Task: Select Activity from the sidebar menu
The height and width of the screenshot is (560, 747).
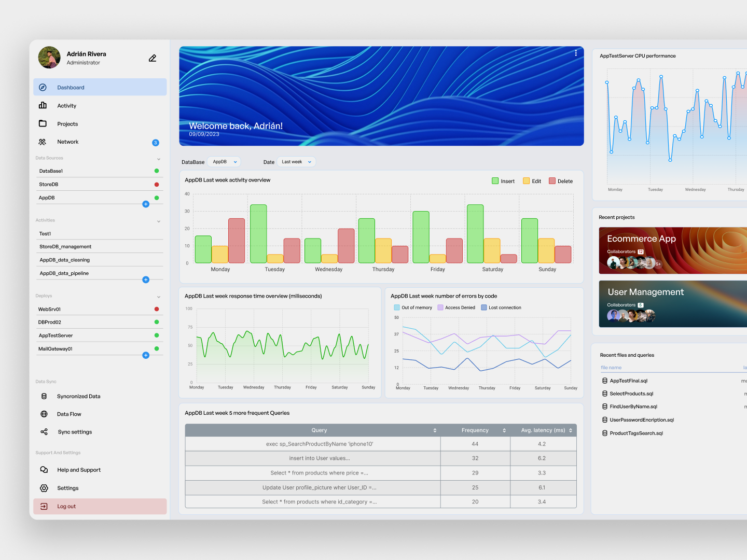Action: (x=67, y=105)
